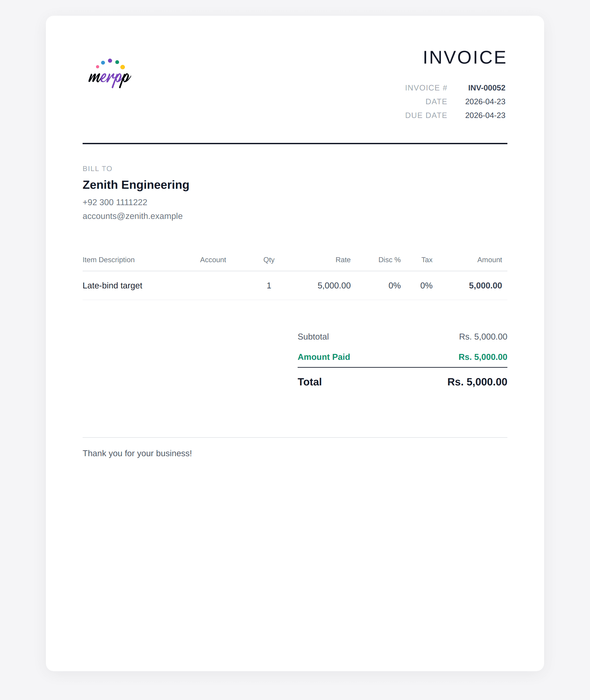Select the Zenith Engineering customer name
590x700 pixels.
tap(136, 185)
